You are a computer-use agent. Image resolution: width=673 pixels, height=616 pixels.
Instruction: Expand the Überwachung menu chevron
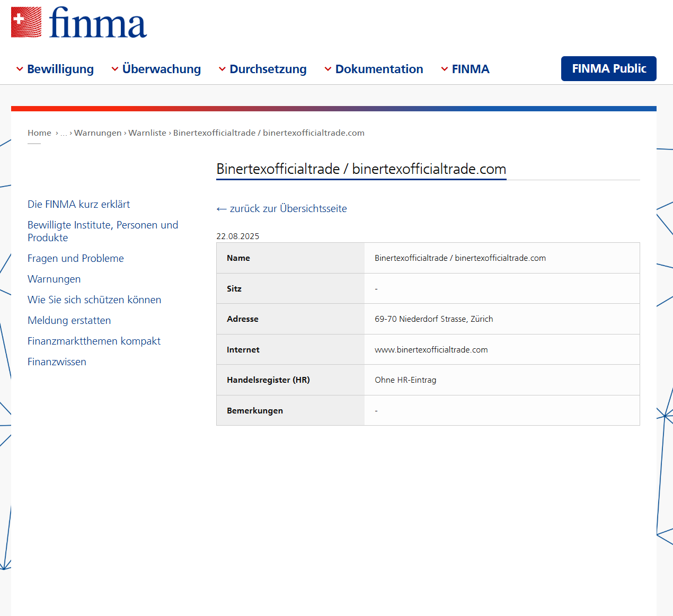pos(115,69)
